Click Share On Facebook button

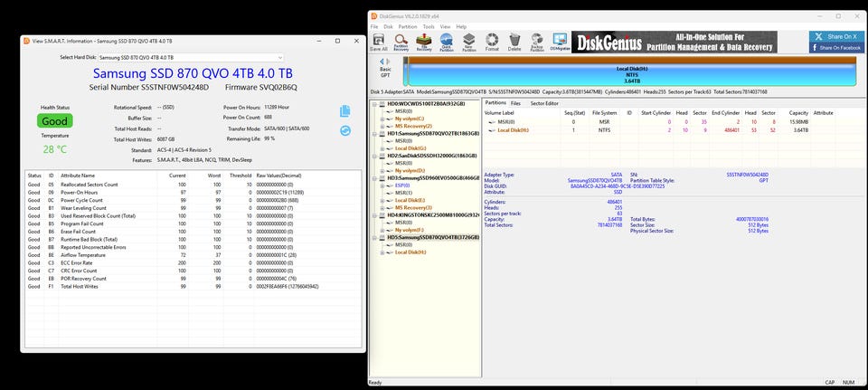[836, 48]
